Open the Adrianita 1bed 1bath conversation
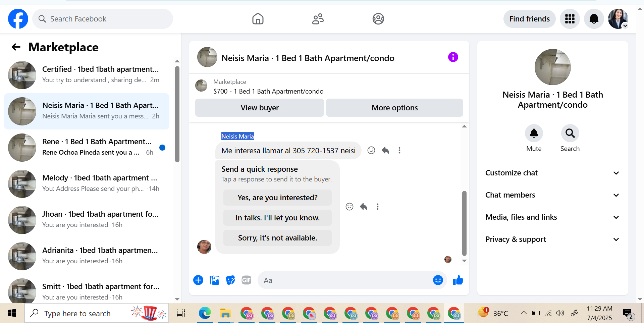Image resolution: width=644 pixels, height=323 pixels. point(87,256)
